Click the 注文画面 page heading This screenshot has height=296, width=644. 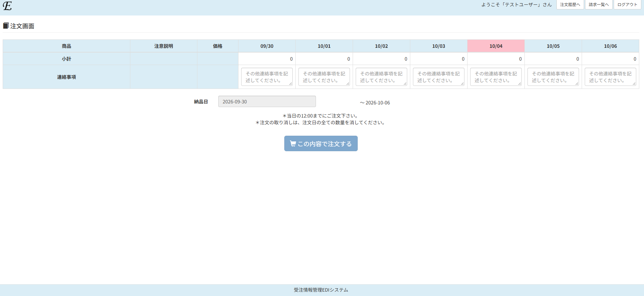click(x=22, y=26)
